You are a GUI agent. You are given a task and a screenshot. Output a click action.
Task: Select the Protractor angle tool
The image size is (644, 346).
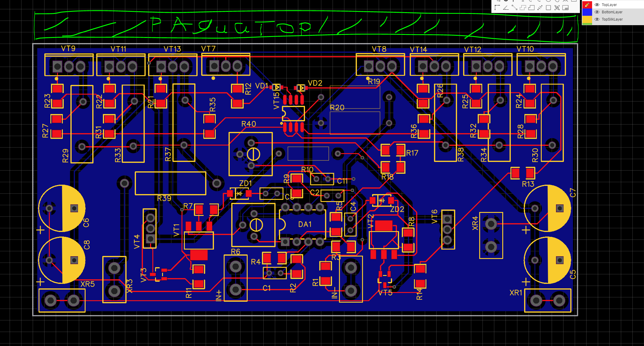pos(506,8)
